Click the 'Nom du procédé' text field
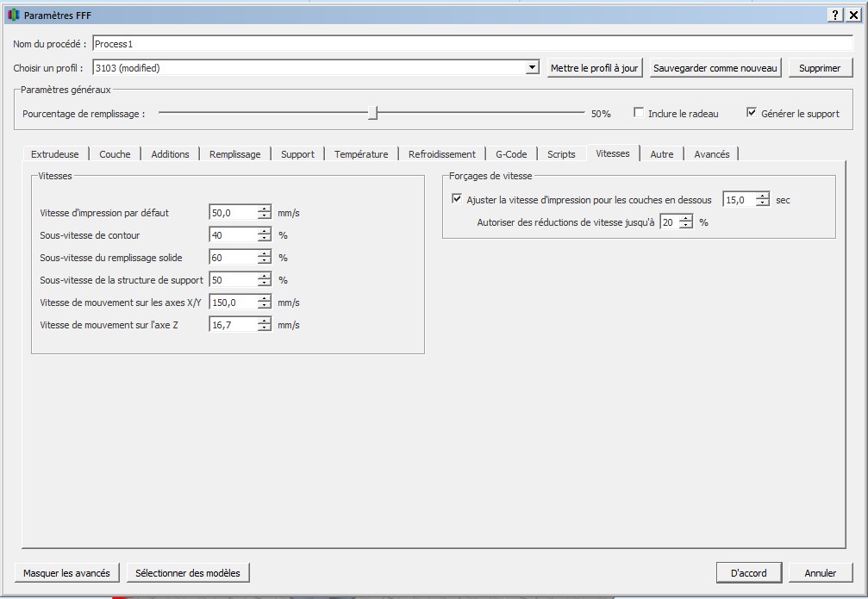The width and height of the screenshot is (868, 599). (x=471, y=44)
